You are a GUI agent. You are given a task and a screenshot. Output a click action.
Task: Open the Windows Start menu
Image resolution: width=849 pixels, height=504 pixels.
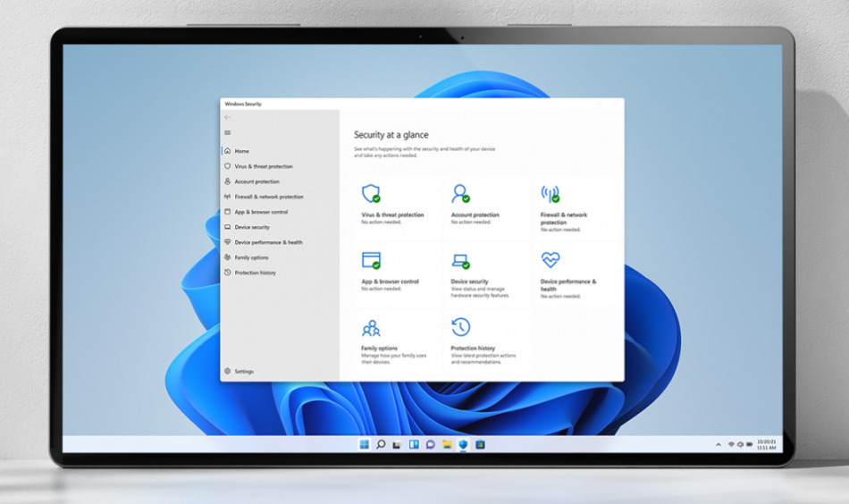364,444
